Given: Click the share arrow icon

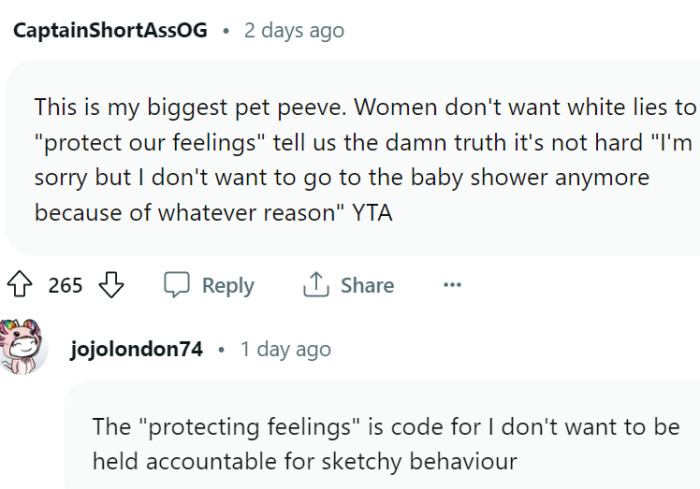Looking at the screenshot, I should click(x=316, y=286).
